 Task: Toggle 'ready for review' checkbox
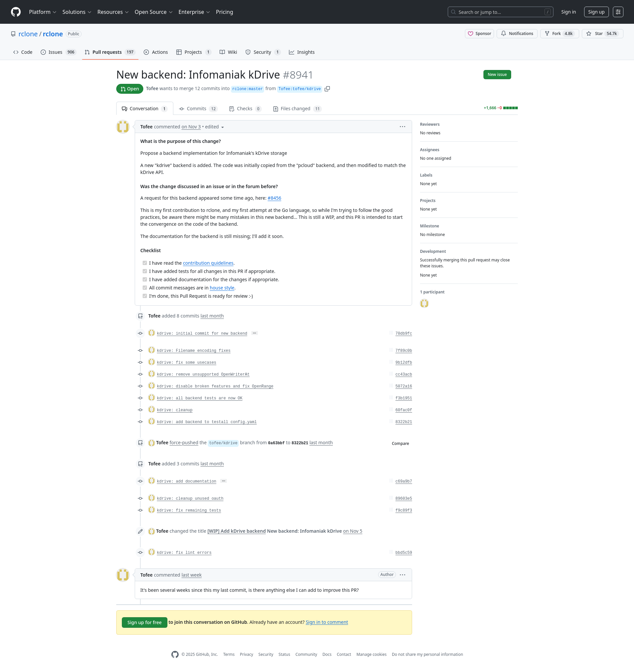tap(145, 296)
